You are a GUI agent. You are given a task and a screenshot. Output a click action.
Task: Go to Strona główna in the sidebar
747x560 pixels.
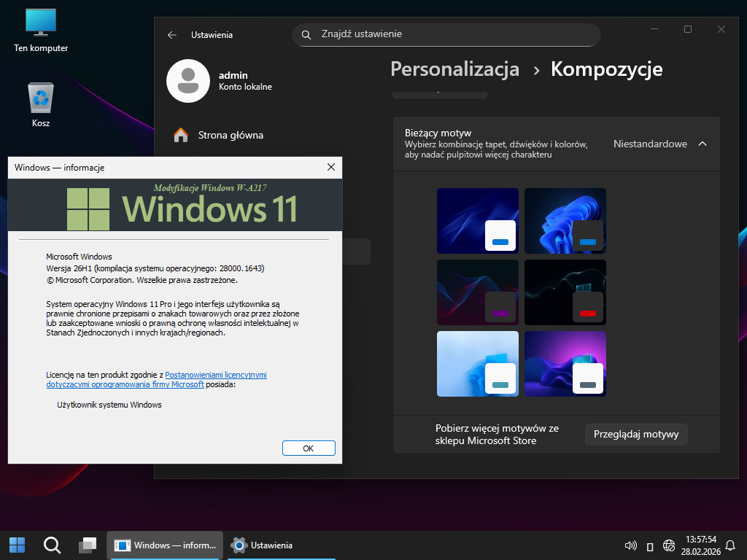[x=231, y=135]
